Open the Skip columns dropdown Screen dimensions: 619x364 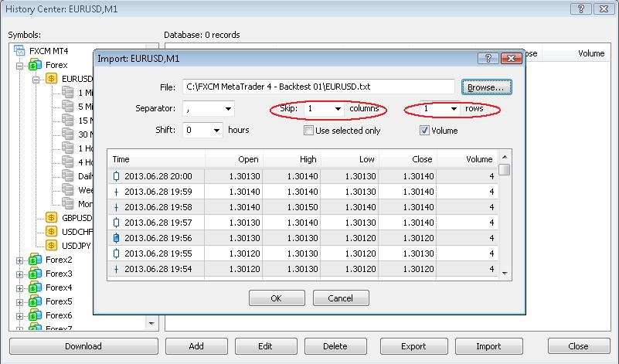[x=337, y=110]
